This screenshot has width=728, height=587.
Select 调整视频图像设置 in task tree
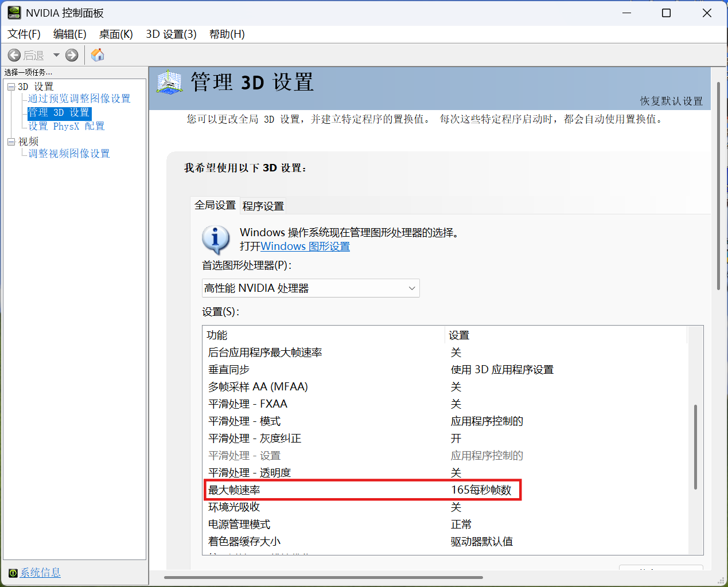pyautogui.click(x=69, y=154)
